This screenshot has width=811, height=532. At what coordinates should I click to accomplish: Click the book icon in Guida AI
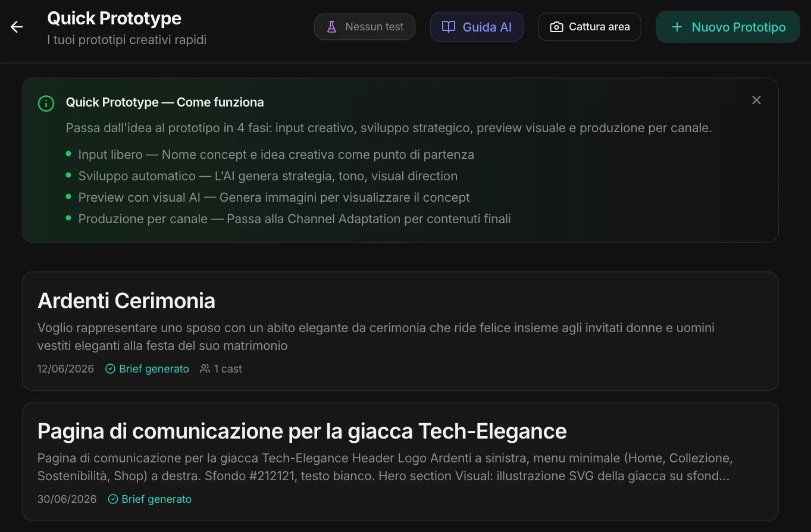click(x=449, y=27)
